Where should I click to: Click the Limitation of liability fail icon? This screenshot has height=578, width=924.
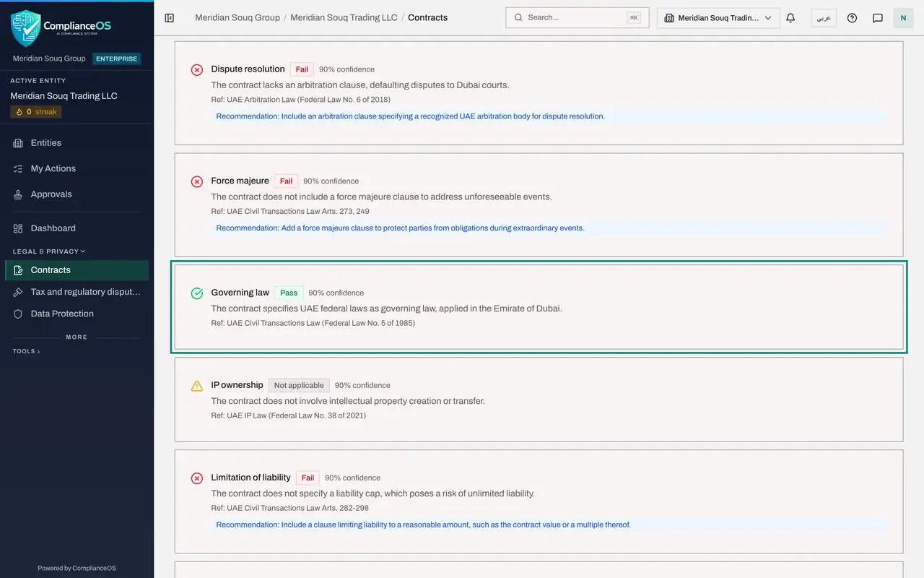[197, 478]
